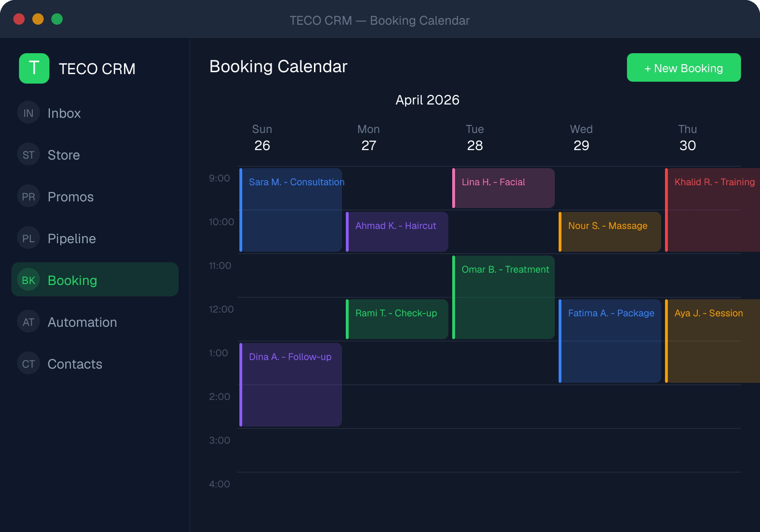Click the CT Contacts sidebar icon

pyautogui.click(x=28, y=363)
